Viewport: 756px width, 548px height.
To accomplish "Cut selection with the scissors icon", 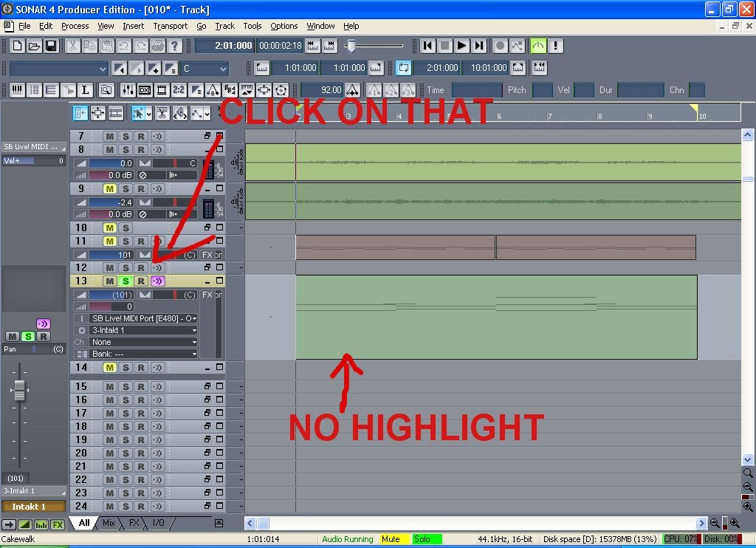I will (x=72, y=46).
